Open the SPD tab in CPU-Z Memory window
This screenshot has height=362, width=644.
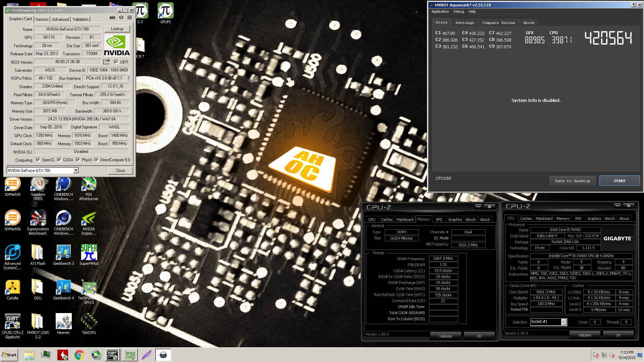pyautogui.click(x=439, y=220)
